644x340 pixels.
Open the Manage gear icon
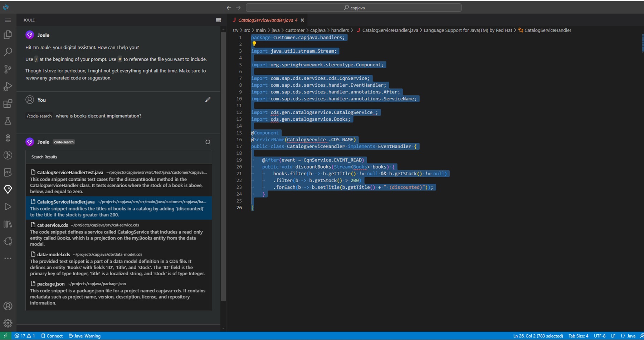8,323
